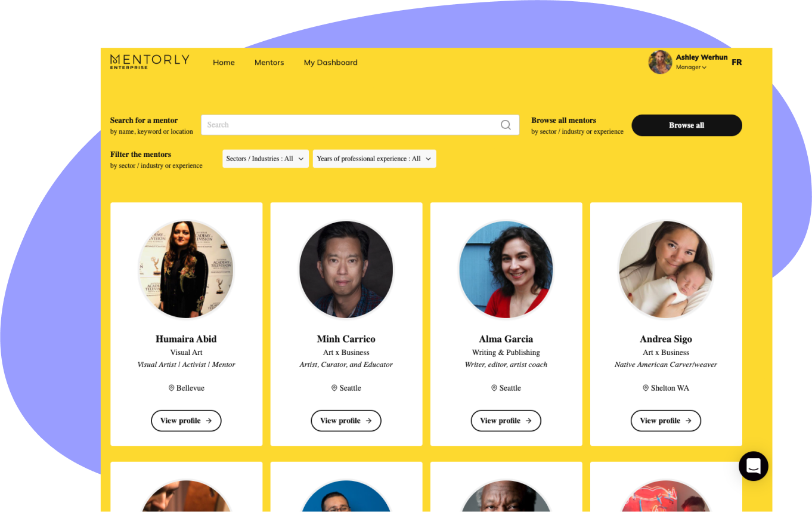Click location pin icon on Andrea Sigo's card
Screen dimensions: 812x512
tap(646, 388)
